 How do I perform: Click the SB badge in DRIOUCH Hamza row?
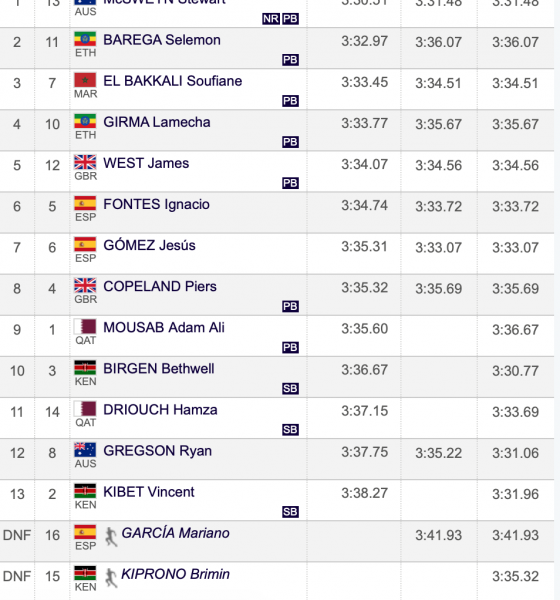[290, 429]
